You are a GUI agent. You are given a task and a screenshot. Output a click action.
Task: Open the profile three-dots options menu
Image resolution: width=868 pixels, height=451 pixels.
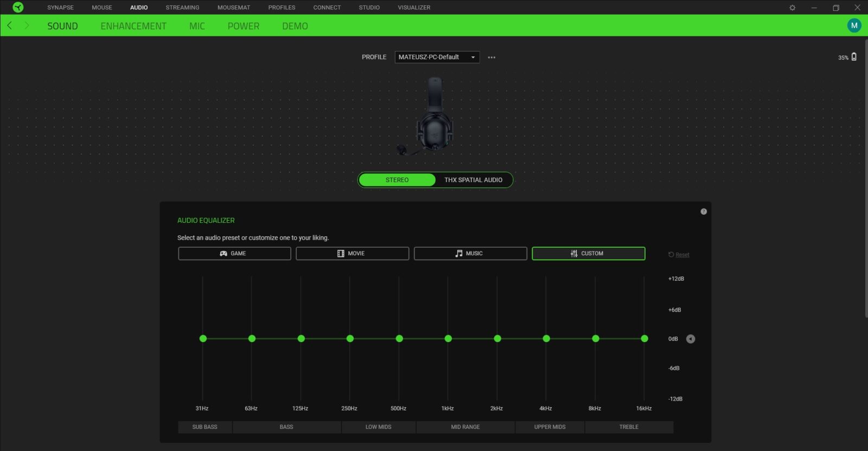tap(492, 57)
